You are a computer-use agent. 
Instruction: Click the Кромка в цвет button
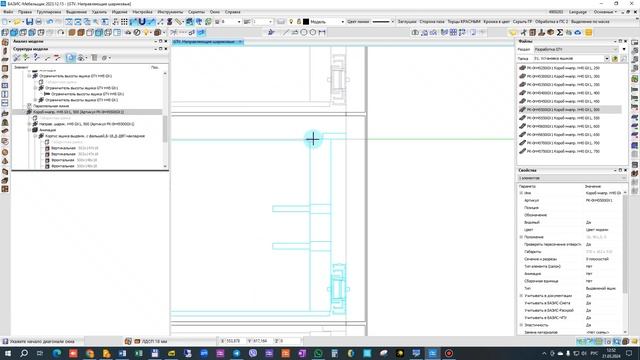tap(497, 22)
